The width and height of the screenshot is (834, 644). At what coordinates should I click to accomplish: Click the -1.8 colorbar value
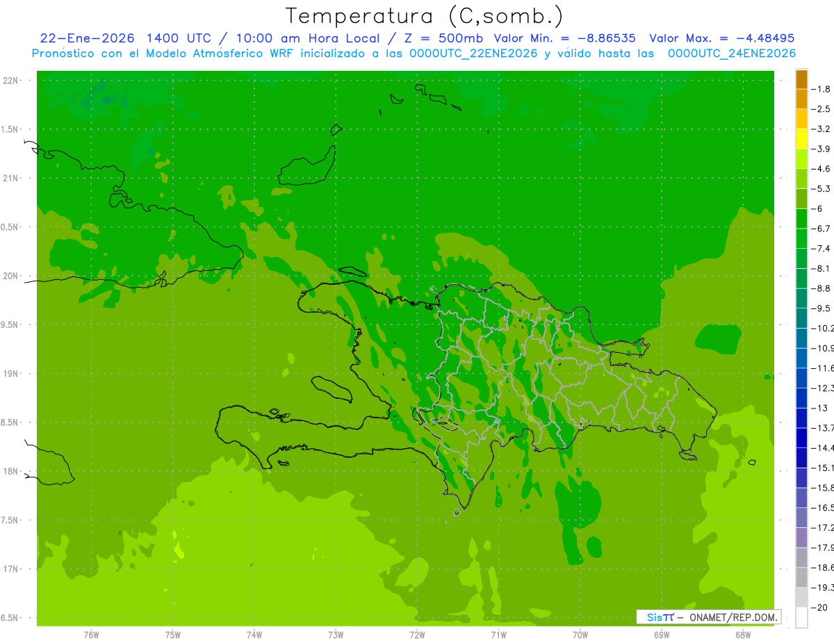[821, 89]
